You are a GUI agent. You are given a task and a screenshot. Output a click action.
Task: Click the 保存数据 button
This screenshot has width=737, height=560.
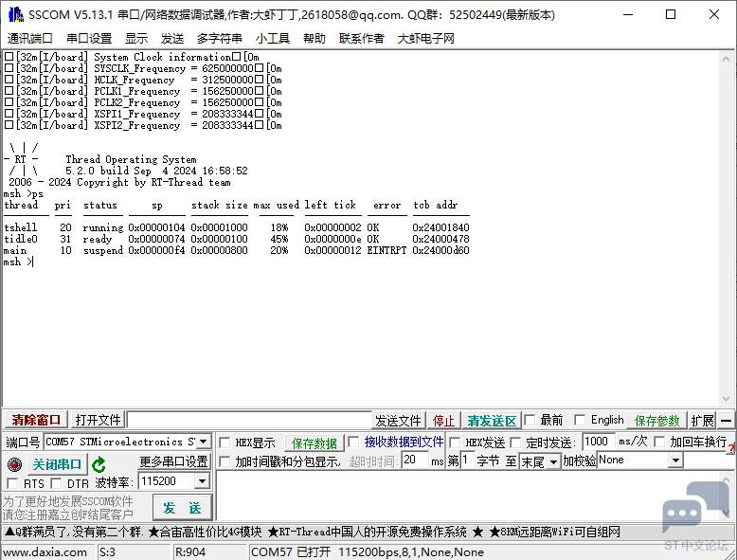click(x=314, y=443)
